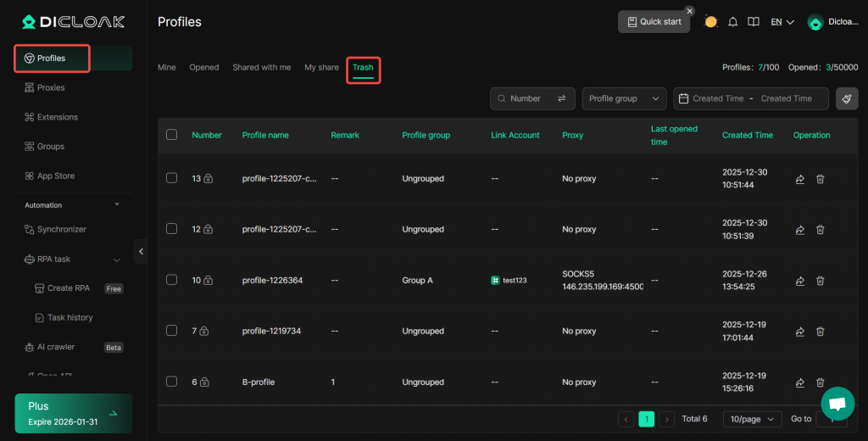Open the documentation book icon
This screenshot has width=868, height=441.
(x=753, y=22)
